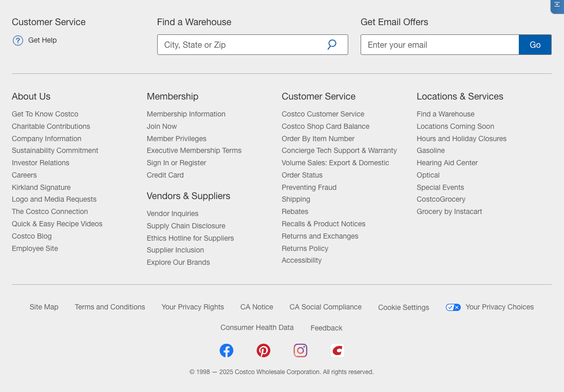
Task: Click the Enter your email field
Action: 440,45
